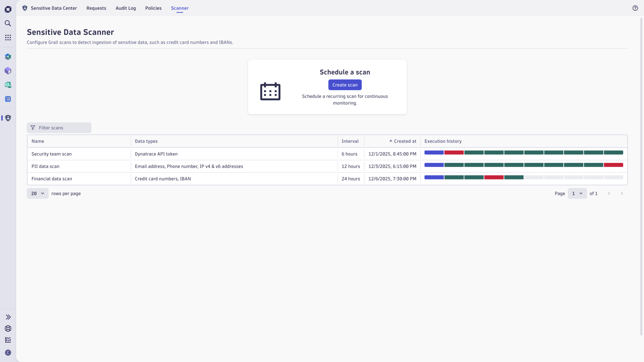Click the Dynatrace logo at top left
Screen dimensions: 644x362
pos(8,9)
